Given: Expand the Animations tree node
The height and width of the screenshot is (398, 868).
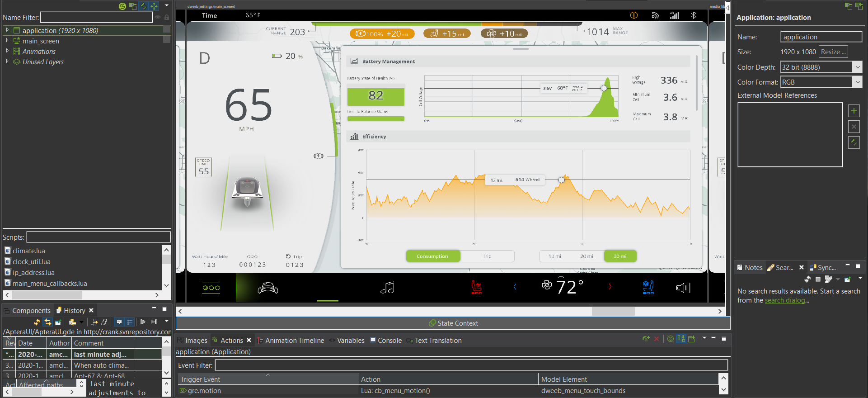Looking at the screenshot, I should (x=7, y=51).
